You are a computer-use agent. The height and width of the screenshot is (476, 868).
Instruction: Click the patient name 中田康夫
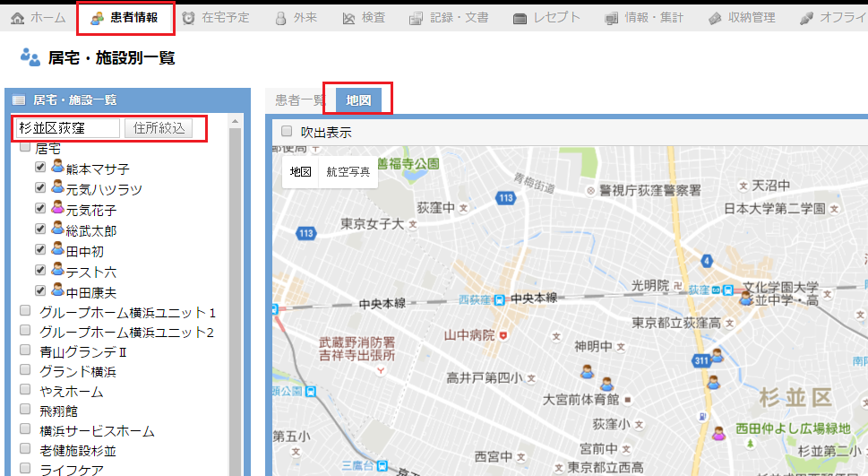click(x=90, y=292)
